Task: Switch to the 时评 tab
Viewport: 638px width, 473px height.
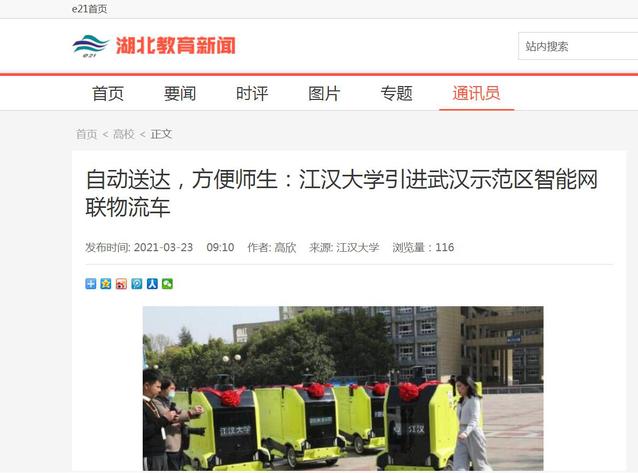Action: [252, 94]
